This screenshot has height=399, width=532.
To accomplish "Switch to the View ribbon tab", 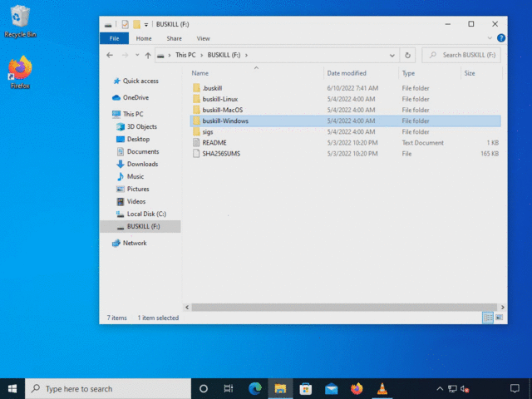I will pos(203,38).
